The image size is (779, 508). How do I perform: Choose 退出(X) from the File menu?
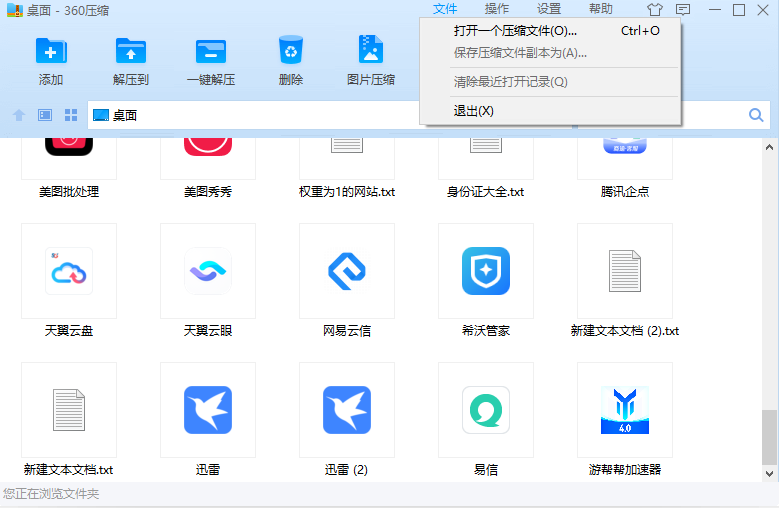click(x=549, y=111)
